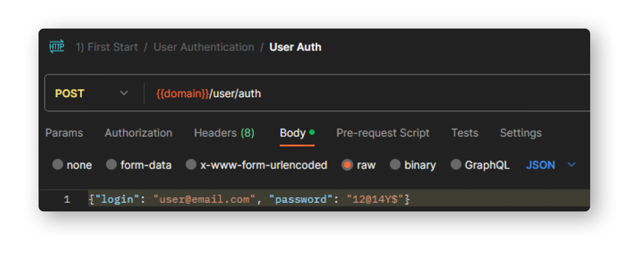Viewport: 644px width, 259px height.
Task: Go to the Settings tab
Action: [520, 133]
